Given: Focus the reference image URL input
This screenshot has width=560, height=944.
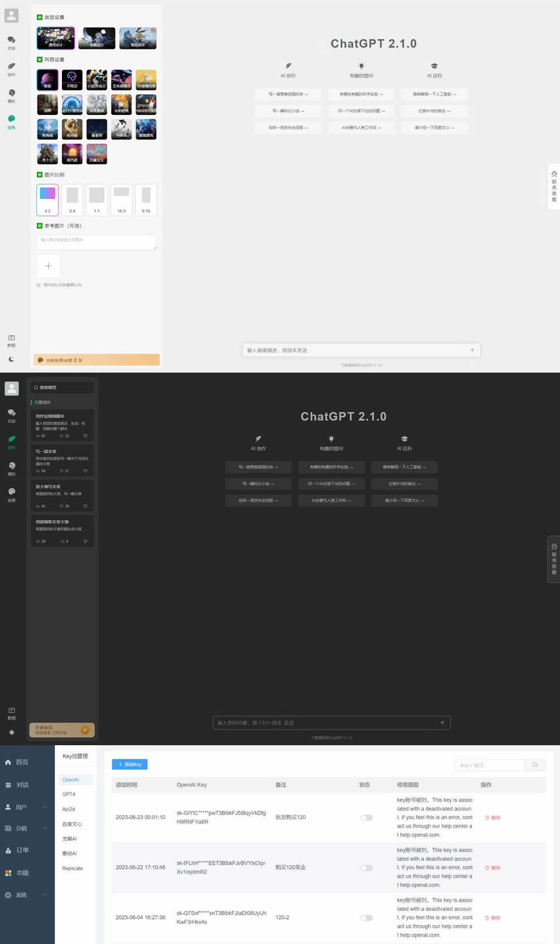Looking at the screenshot, I should tap(96, 242).
